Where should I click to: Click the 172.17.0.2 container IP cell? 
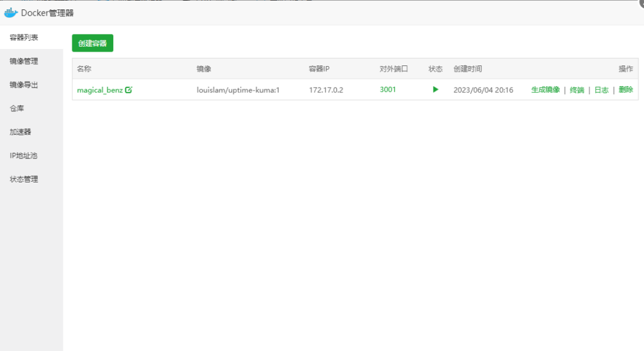(x=326, y=90)
